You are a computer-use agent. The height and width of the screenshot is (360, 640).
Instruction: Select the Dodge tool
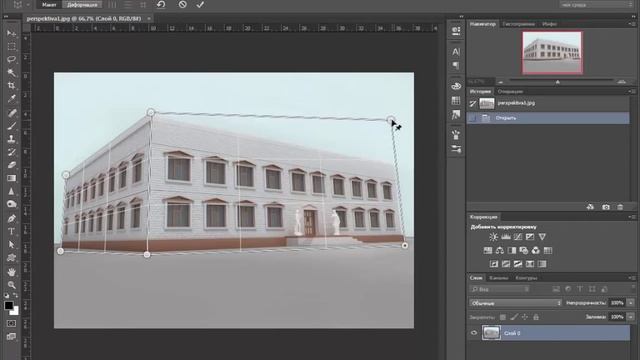click(x=11, y=204)
